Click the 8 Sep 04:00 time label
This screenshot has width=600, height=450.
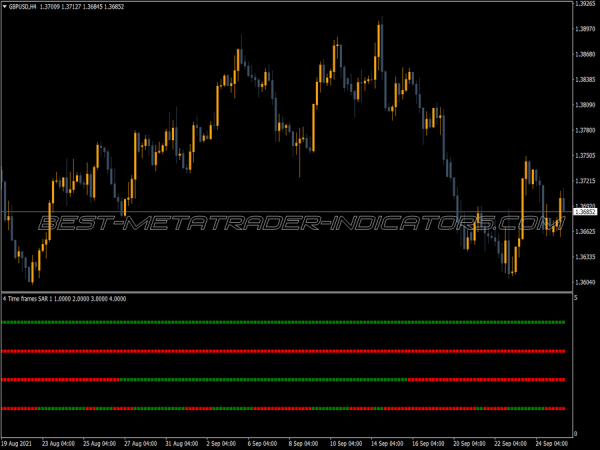pyautogui.click(x=303, y=444)
